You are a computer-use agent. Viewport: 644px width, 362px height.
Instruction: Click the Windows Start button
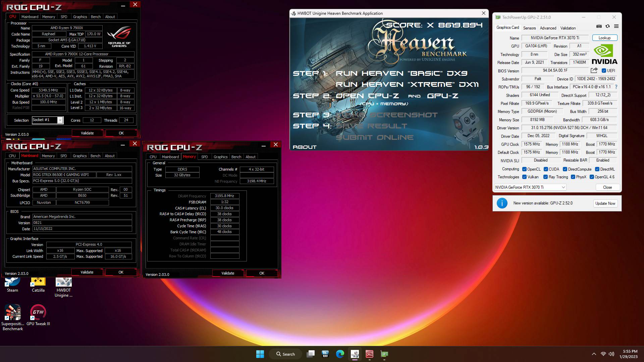click(x=260, y=354)
